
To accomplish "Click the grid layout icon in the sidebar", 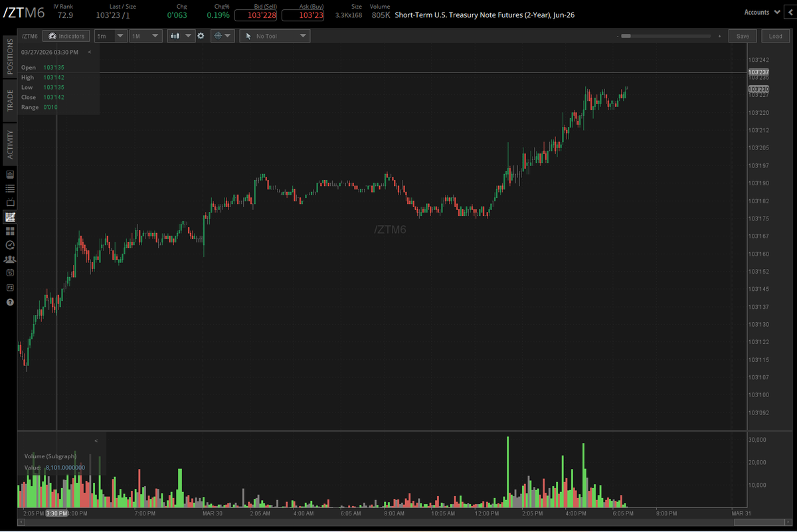I will click(x=9, y=230).
